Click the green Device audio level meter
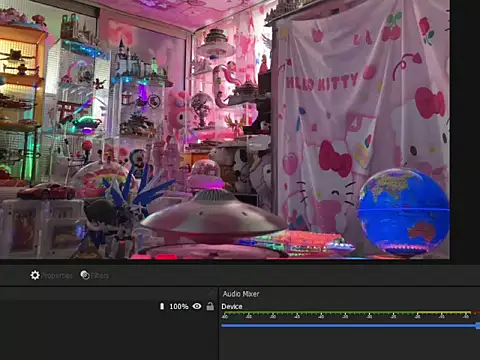Screen dimensions: 480x360 [x=319, y=313]
